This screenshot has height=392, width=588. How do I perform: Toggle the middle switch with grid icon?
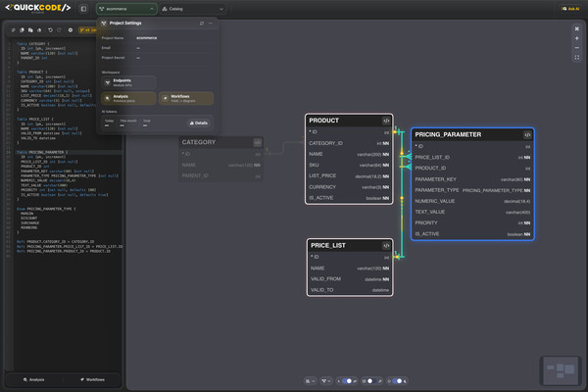(370, 381)
